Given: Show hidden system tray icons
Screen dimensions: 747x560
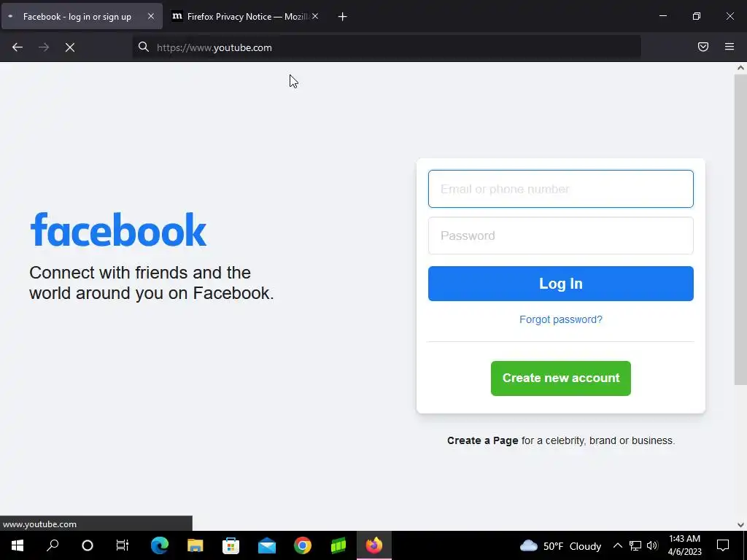Looking at the screenshot, I should [x=617, y=545].
